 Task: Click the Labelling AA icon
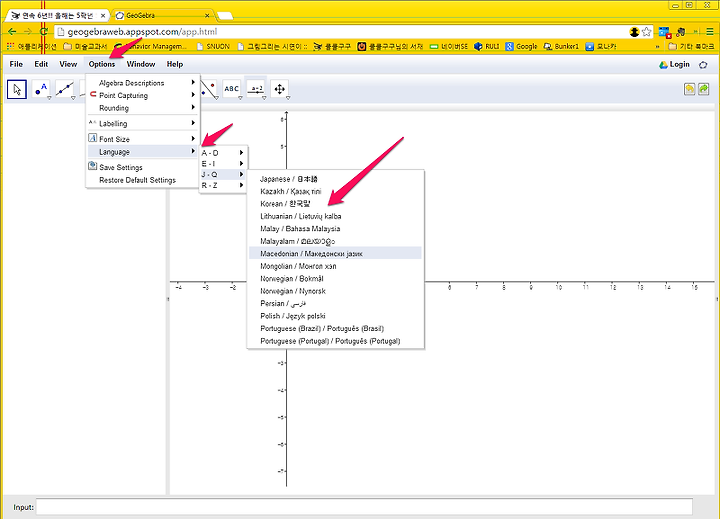(92, 122)
